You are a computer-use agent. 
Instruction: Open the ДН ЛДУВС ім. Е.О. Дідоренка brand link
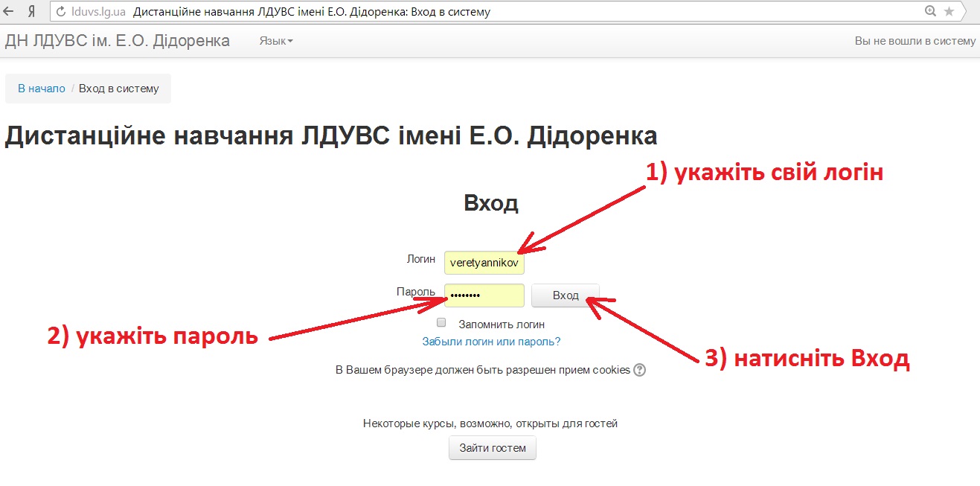point(118,41)
